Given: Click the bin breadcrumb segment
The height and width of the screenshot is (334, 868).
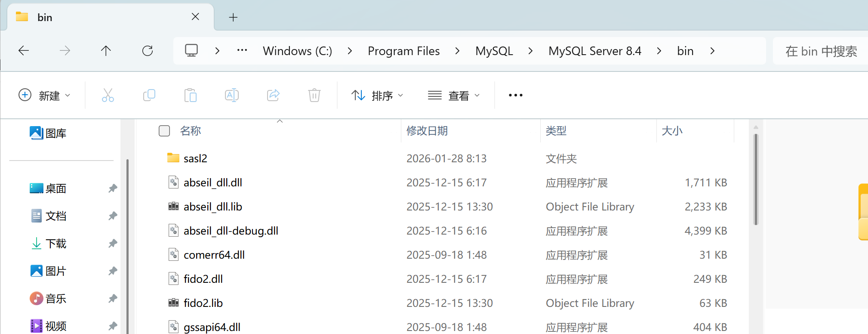Looking at the screenshot, I should click(685, 51).
